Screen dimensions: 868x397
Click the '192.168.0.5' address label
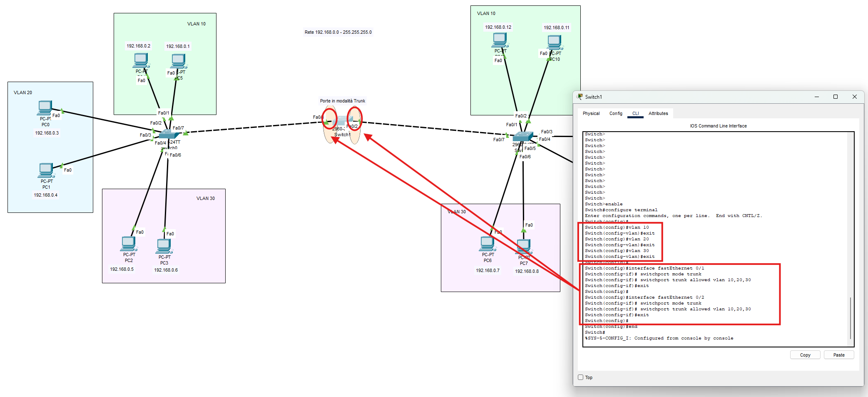(x=122, y=269)
